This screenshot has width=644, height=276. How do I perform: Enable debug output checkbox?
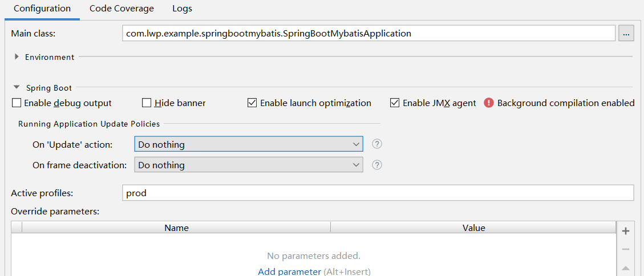tap(18, 103)
